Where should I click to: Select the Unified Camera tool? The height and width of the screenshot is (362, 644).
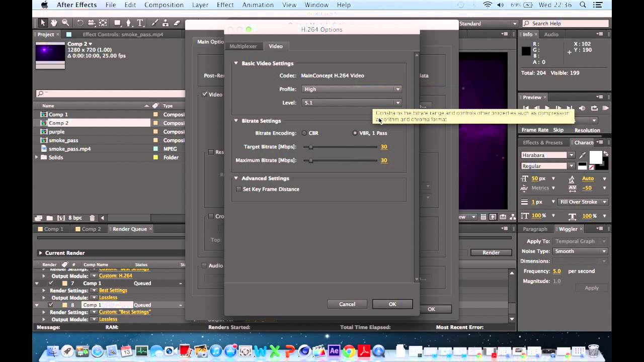(92, 23)
